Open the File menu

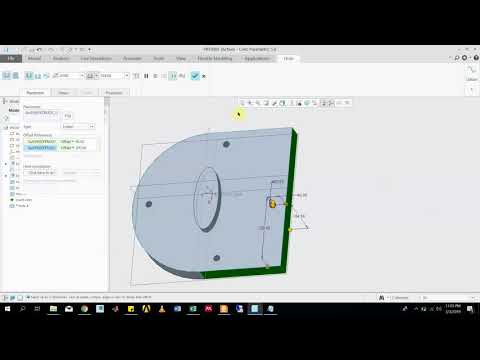pos(11,58)
